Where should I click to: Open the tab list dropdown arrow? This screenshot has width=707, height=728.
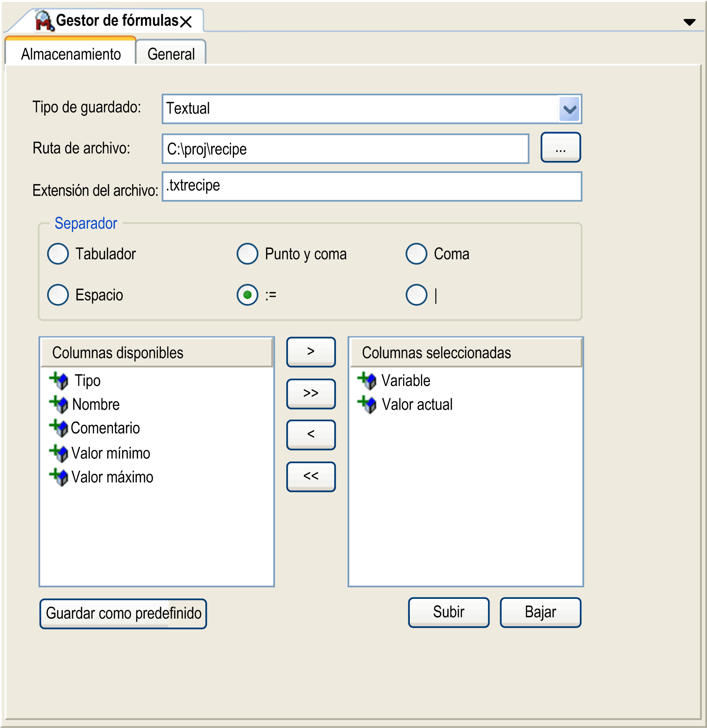point(689,22)
